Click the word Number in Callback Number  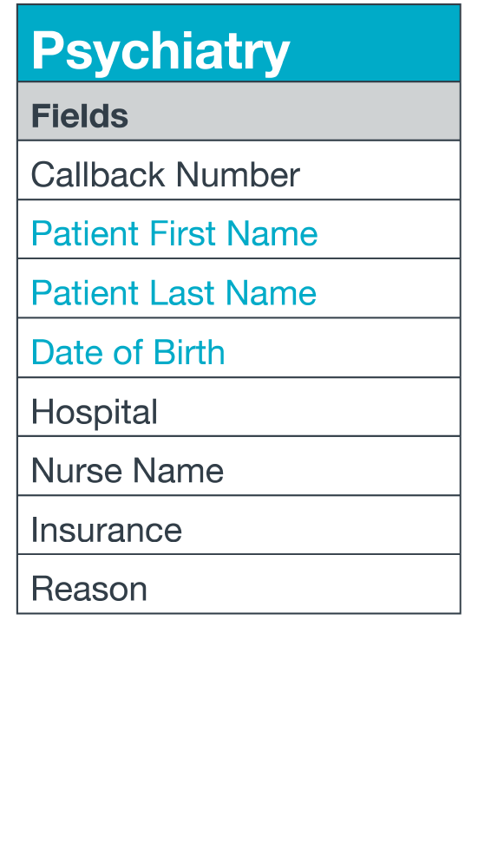point(239,174)
